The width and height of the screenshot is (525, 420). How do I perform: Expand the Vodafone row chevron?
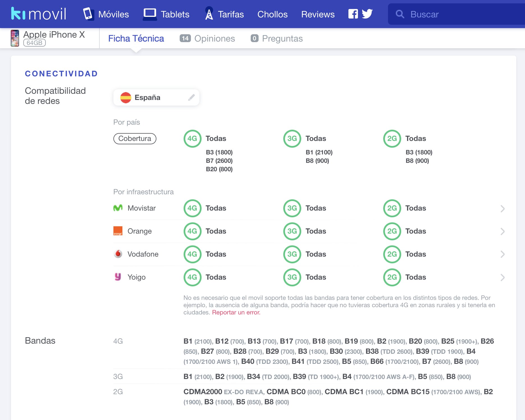pos(503,254)
